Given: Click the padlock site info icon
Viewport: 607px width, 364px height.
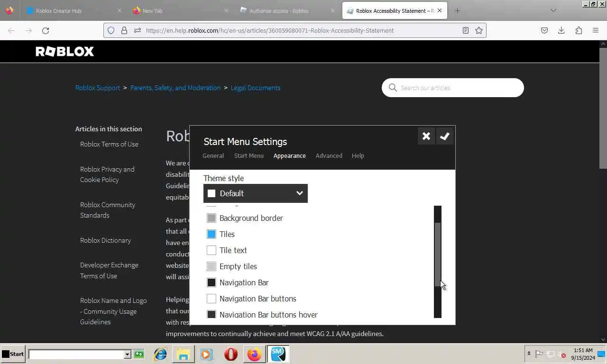Looking at the screenshot, I should [x=124, y=30].
